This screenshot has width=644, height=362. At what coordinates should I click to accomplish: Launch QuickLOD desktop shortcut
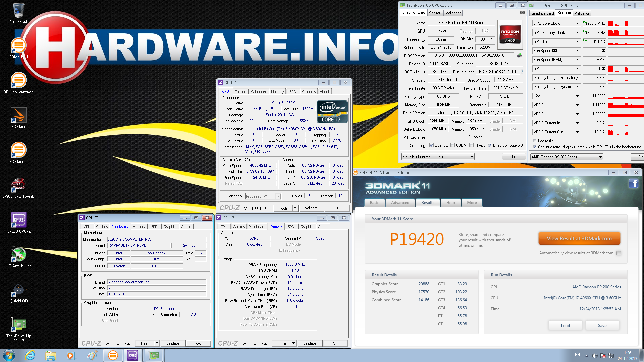pyautogui.click(x=18, y=292)
